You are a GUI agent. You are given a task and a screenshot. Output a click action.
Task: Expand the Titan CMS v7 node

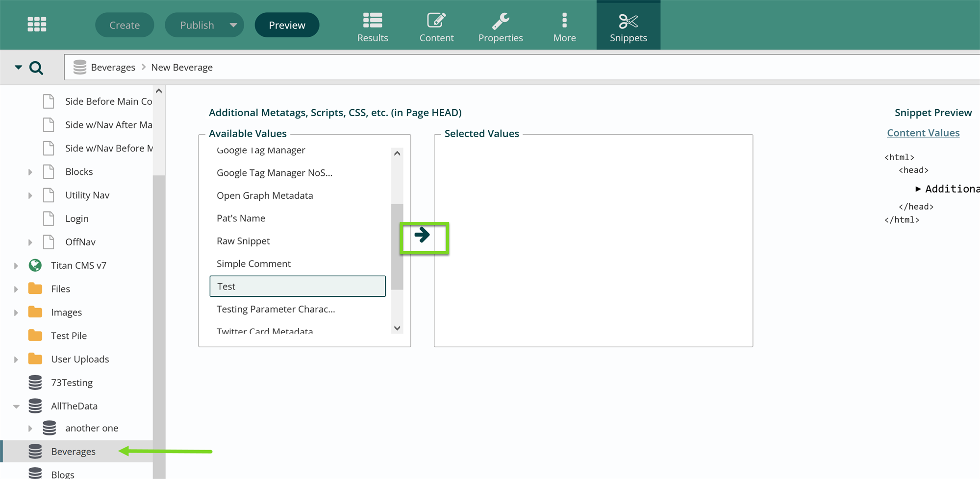(x=16, y=265)
